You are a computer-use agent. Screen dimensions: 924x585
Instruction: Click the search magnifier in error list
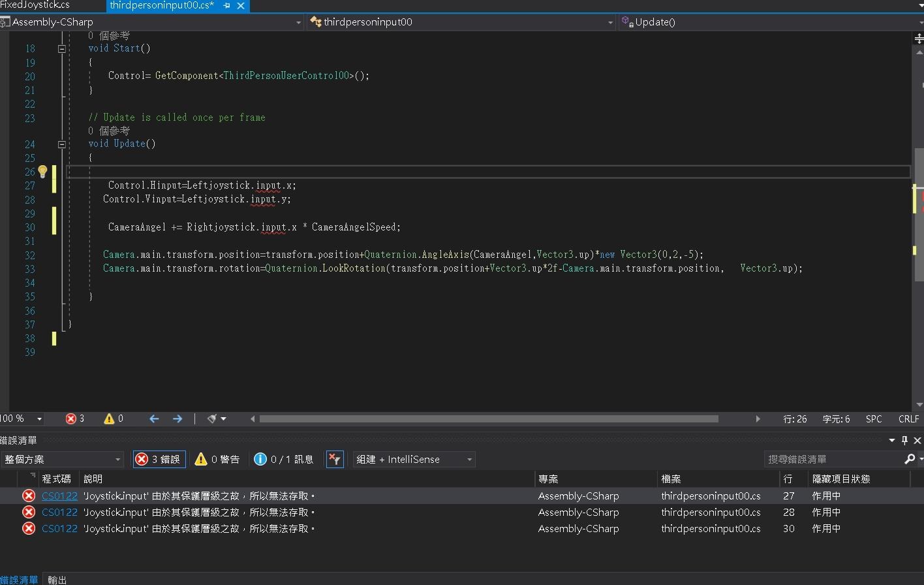click(x=910, y=459)
